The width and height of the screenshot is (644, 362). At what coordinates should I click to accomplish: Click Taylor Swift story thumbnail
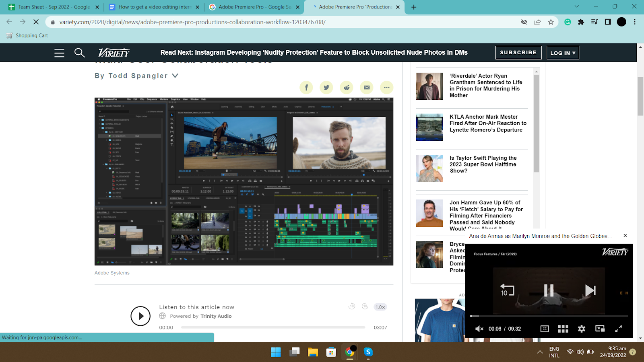(429, 168)
